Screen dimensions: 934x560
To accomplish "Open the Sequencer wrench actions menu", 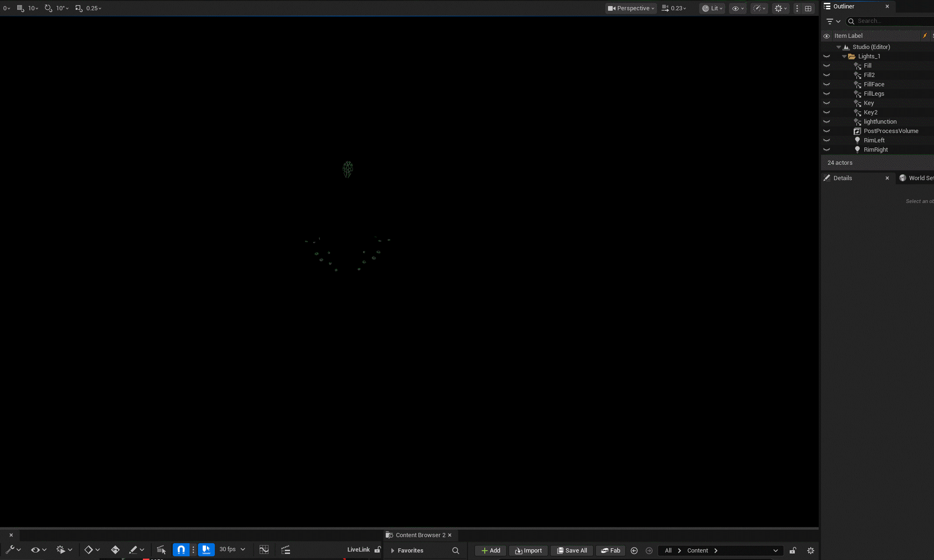I will tap(13, 550).
